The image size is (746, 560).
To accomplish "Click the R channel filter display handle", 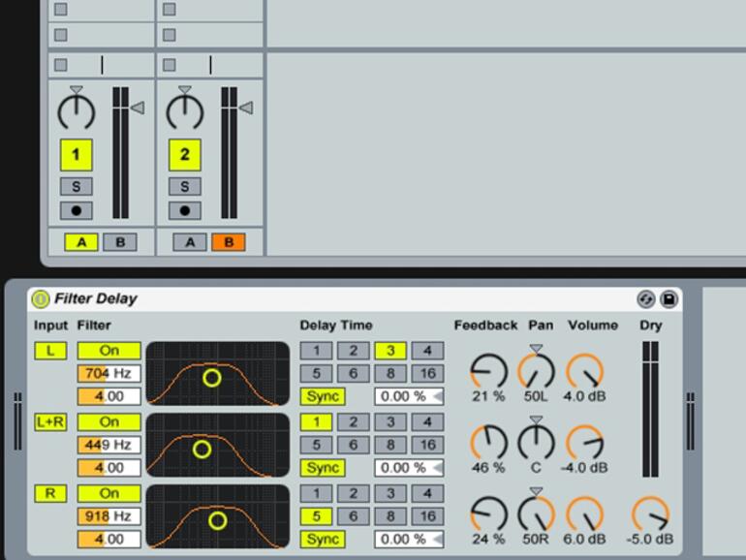I will coord(217,521).
